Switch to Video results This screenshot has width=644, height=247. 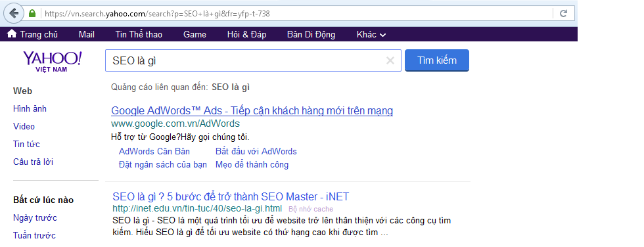(x=24, y=126)
